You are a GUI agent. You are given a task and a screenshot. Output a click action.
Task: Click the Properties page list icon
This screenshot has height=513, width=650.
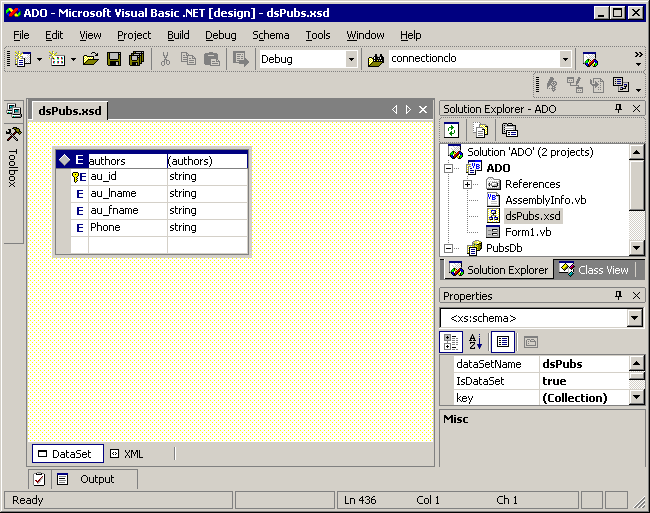(x=503, y=342)
